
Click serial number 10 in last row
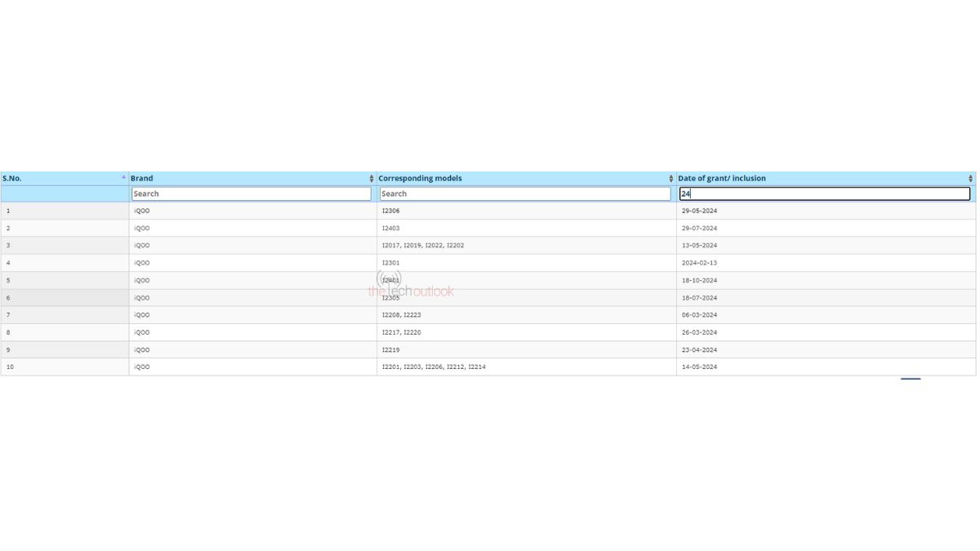[x=10, y=367]
